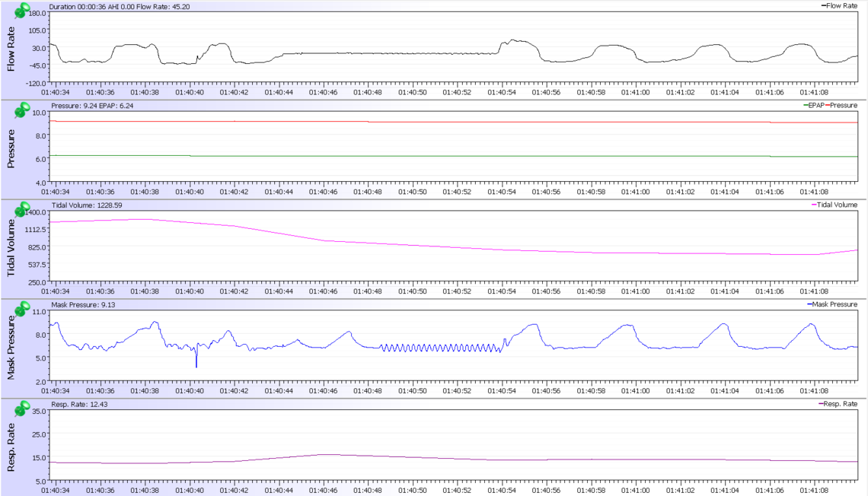The height and width of the screenshot is (496, 868).
Task: Click the 11.0 label on Mask Pressure axis
Action: [40, 312]
